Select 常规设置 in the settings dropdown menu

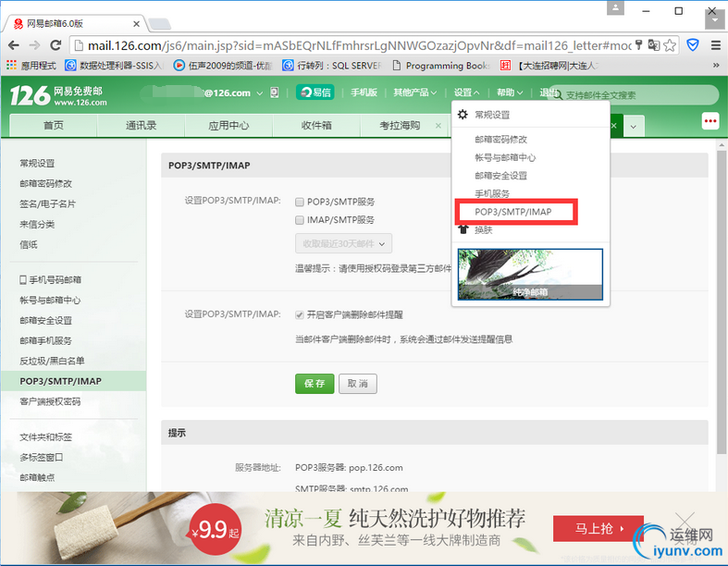point(492,115)
